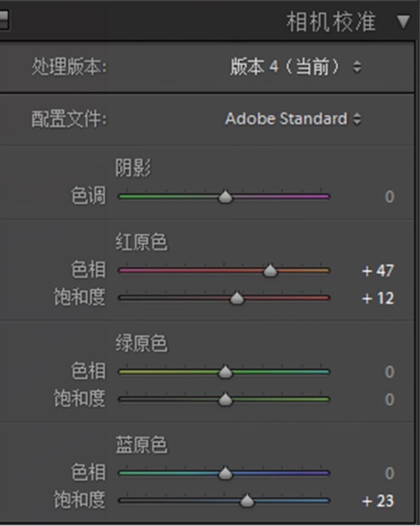Click the 蓝原色 section label
420x526 pixels.
(x=141, y=445)
